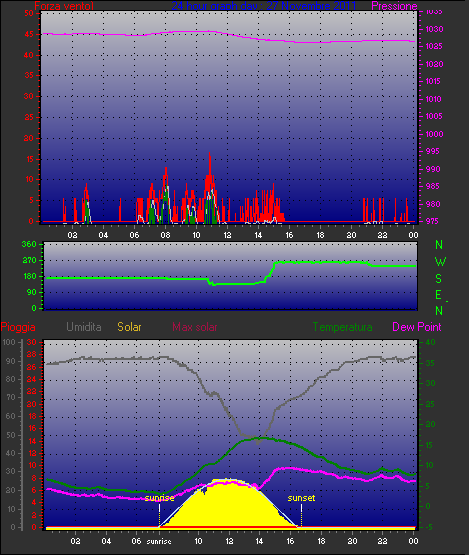
Task: Click the 12 hour tick on wind chart
Action: tap(227, 235)
